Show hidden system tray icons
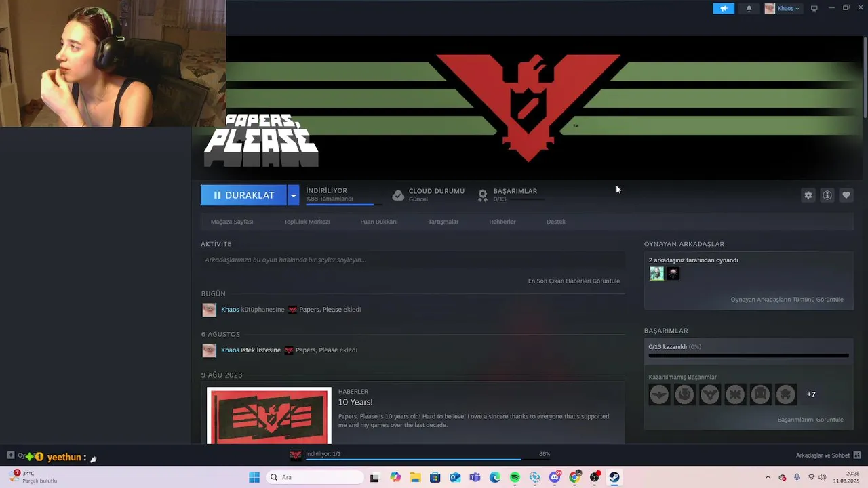The image size is (868, 488). (768, 477)
